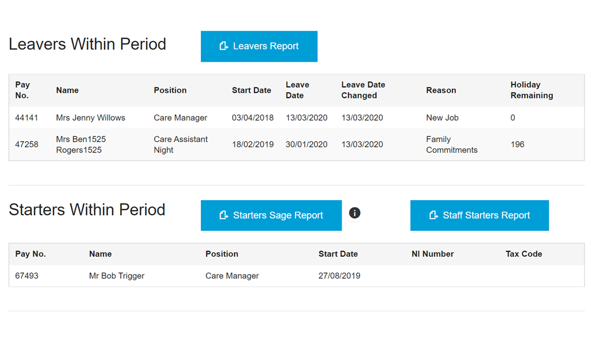
Task: Click the Holiday Remaining column header
Action: (x=532, y=90)
